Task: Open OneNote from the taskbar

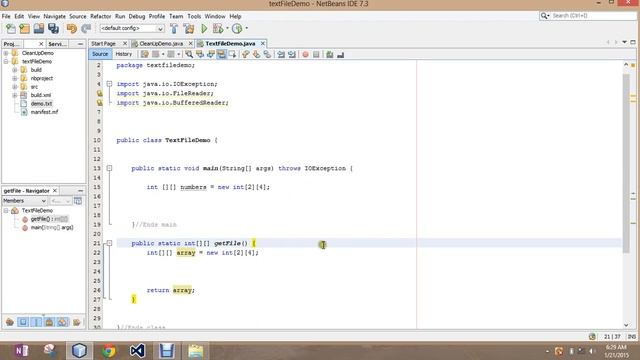Action: (x=21, y=351)
